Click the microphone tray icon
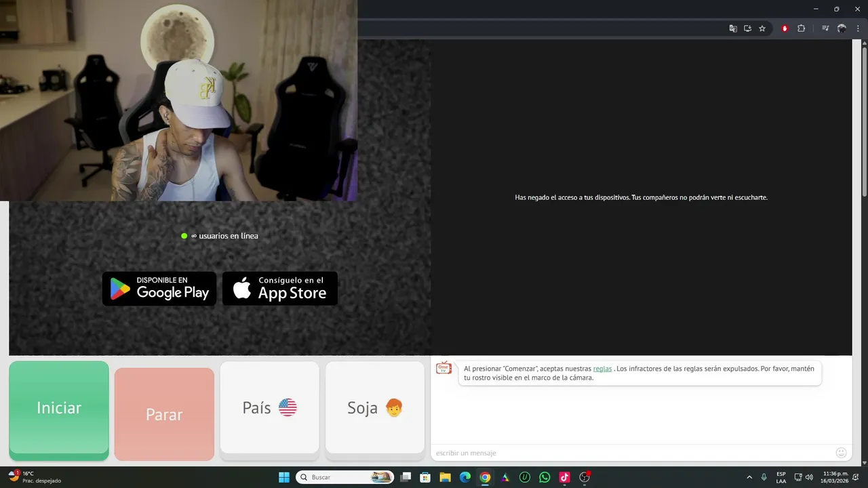 click(764, 477)
